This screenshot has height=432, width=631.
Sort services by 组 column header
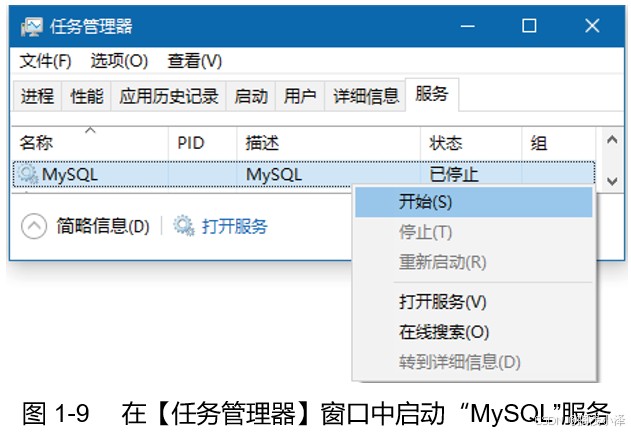tap(559, 143)
